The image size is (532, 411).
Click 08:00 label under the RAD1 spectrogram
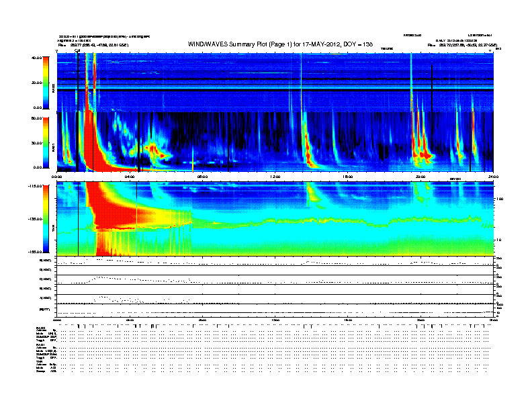point(203,177)
